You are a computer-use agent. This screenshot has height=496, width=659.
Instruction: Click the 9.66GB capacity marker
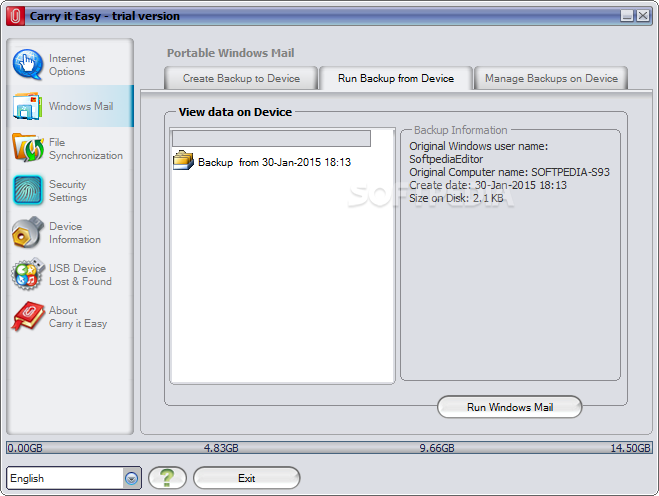(437, 448)
